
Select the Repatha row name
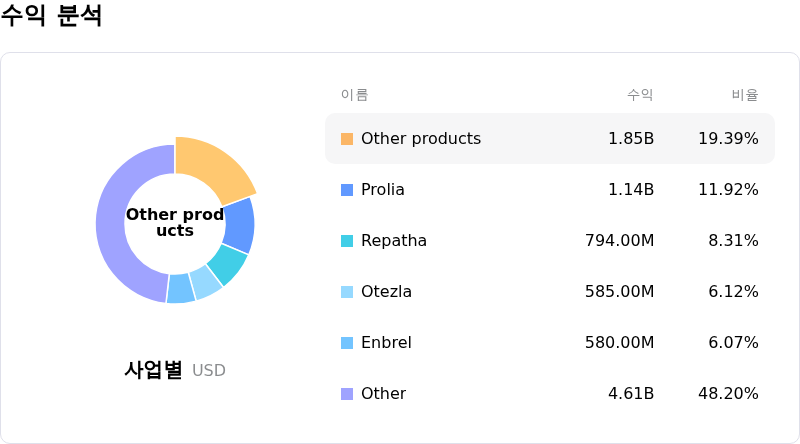[x=393, y=241]
